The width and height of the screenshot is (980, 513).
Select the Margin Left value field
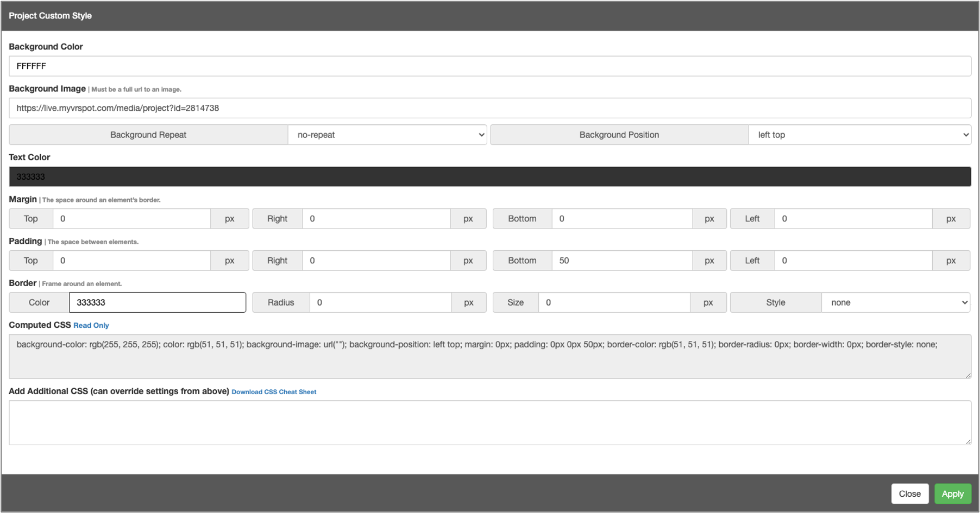click(853, 219)
